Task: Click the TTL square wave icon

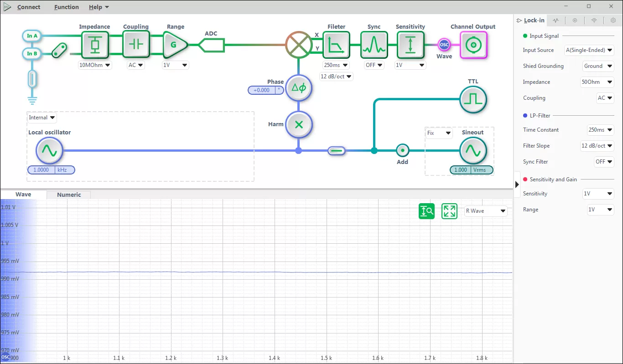Action: click(473, 99)
